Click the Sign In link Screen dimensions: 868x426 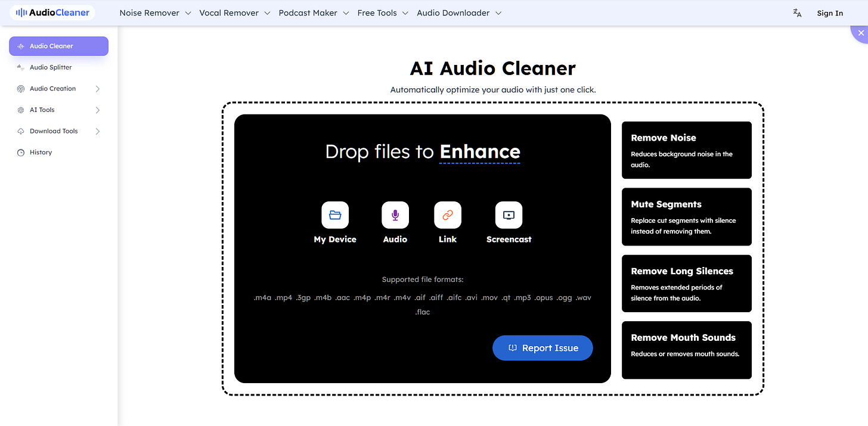point(829,13)
